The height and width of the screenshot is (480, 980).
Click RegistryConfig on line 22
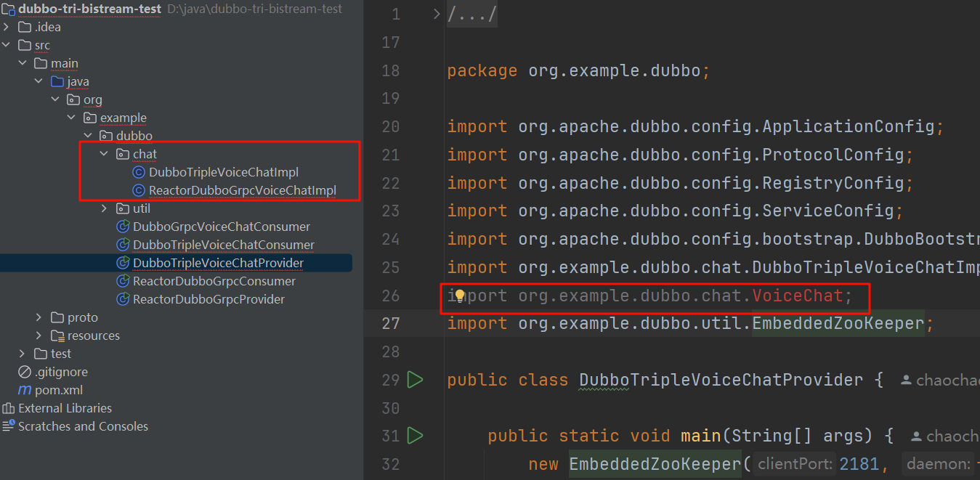pos(833,183)
